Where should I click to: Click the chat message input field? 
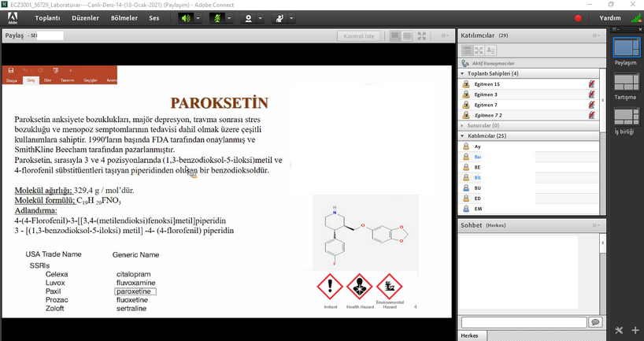click(523, 322)
